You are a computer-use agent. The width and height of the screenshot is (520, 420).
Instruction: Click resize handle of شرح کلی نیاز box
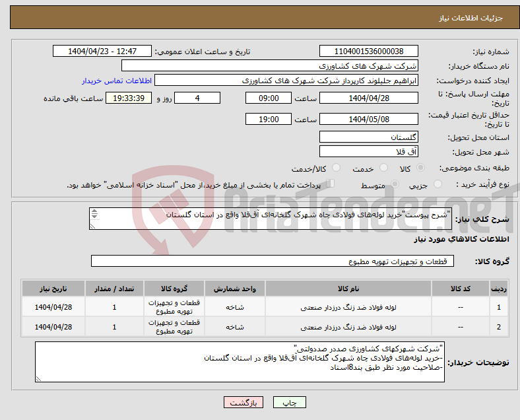pos(92,226)
